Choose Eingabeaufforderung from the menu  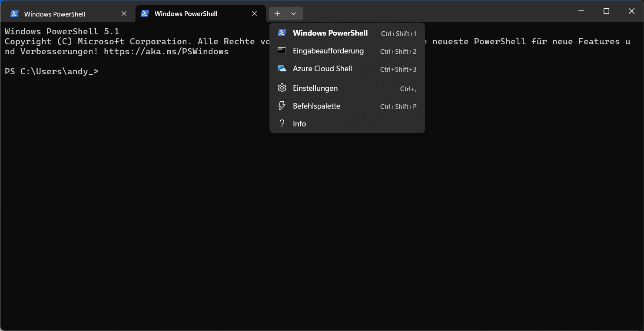click(x=347, y=51)
